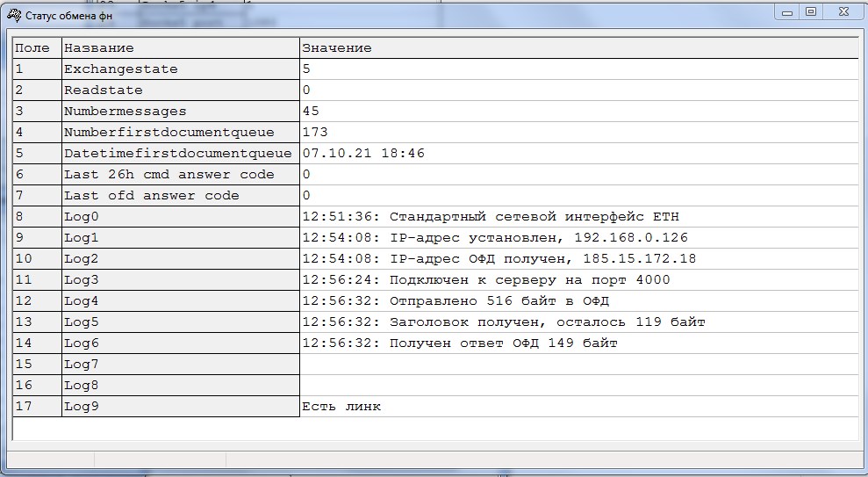Select the Exchangestate name cell
This screenshot has width=868, height=477.
tap(181, 69)
